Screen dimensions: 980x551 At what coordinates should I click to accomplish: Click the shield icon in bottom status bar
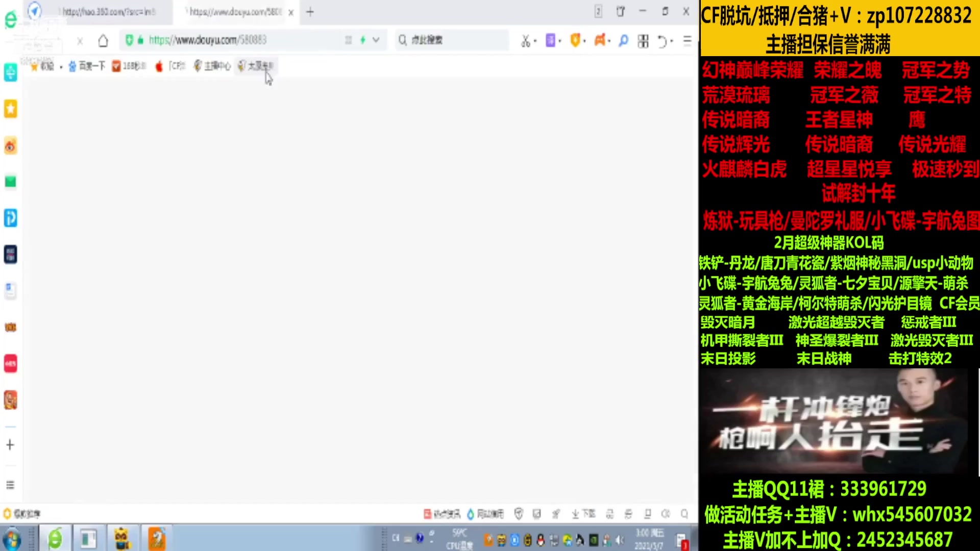pos(519,514)
